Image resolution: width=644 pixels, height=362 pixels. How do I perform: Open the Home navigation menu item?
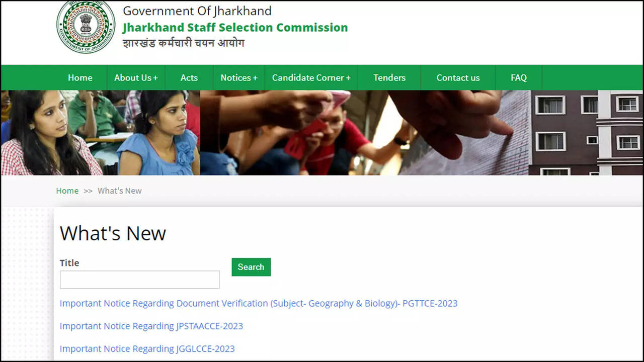coord(80,77)
